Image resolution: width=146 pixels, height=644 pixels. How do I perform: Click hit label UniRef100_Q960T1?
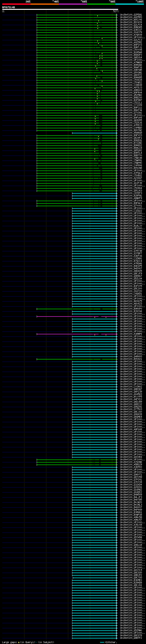[131, 475]
